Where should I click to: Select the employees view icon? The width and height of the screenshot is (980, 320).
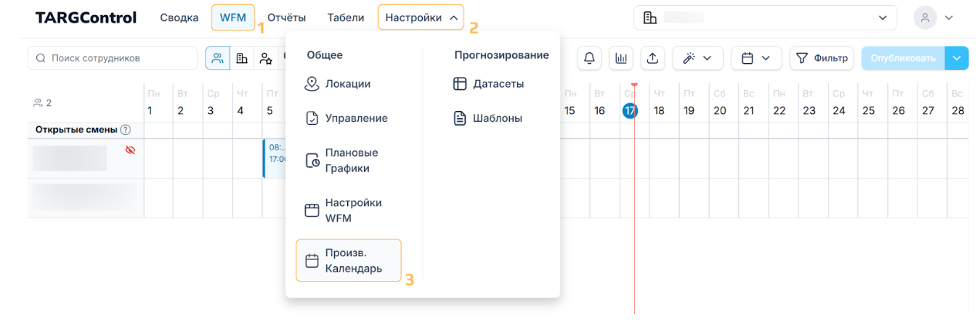click(217, 58)
